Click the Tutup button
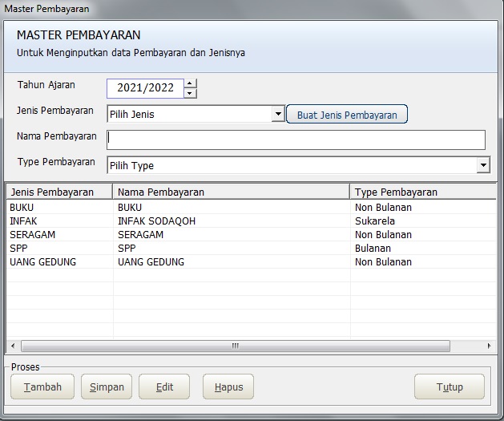This screenshot has height=421, width=504. [450, 387]
